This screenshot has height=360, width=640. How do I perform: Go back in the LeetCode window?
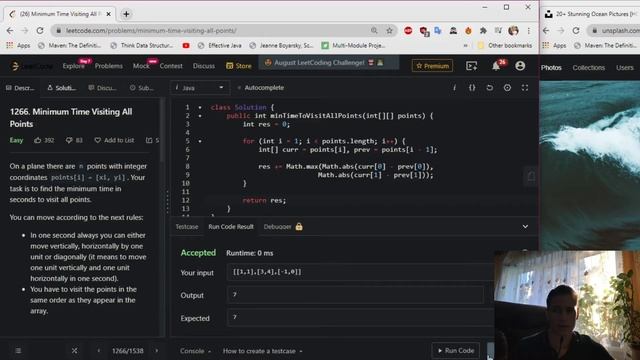[x=10, y=31]
